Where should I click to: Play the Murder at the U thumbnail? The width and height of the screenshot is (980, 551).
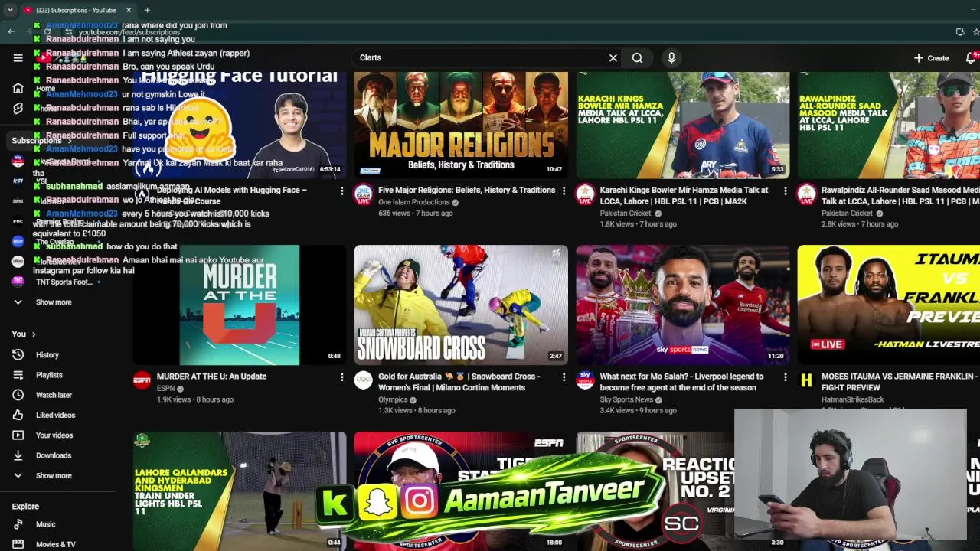[240, 305]
